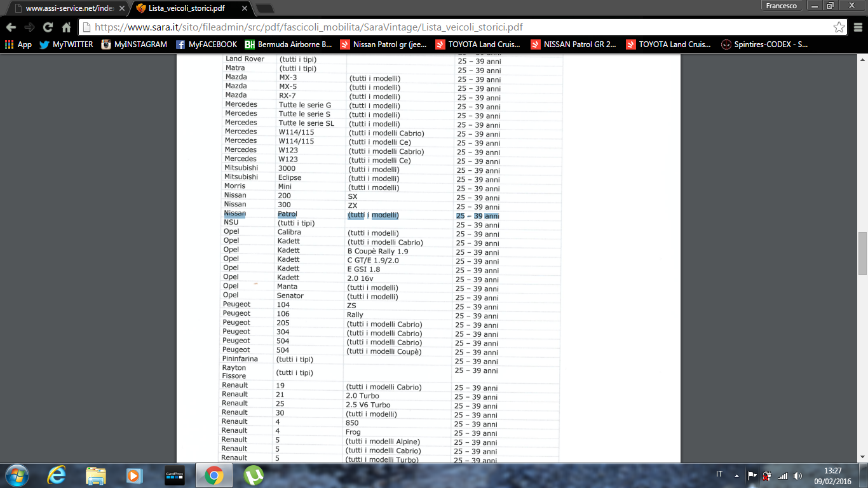This screenshot has width=868, height=488.
Task: Open a new tab button
Action: [x=264, y=8]
